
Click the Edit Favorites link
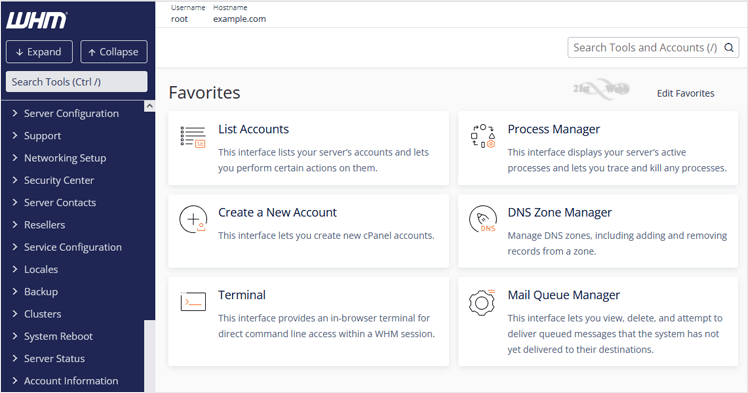click(x=686, y=93)
